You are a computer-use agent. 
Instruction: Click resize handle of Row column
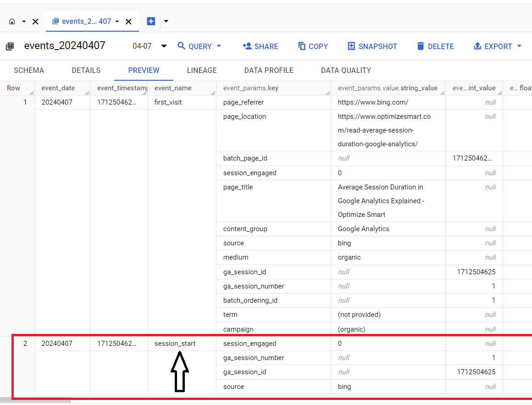pos(32,93)
